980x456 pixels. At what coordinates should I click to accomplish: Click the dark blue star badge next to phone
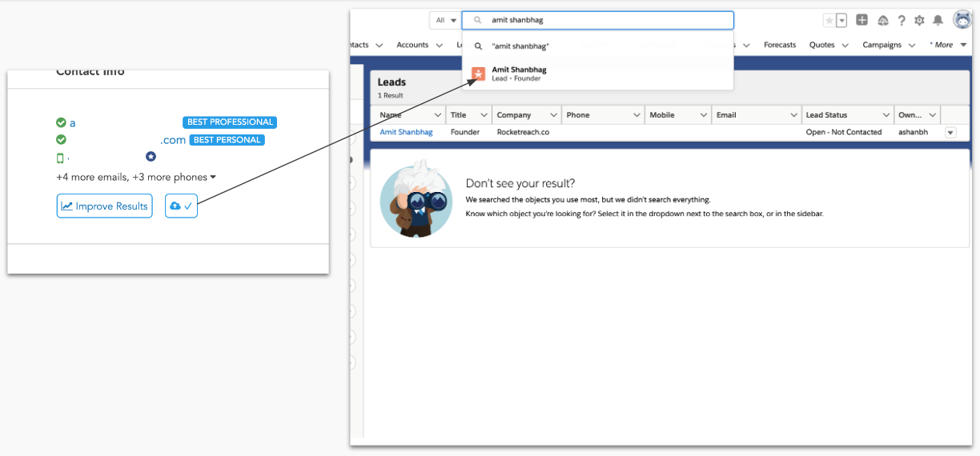click(x=151, y=156)
